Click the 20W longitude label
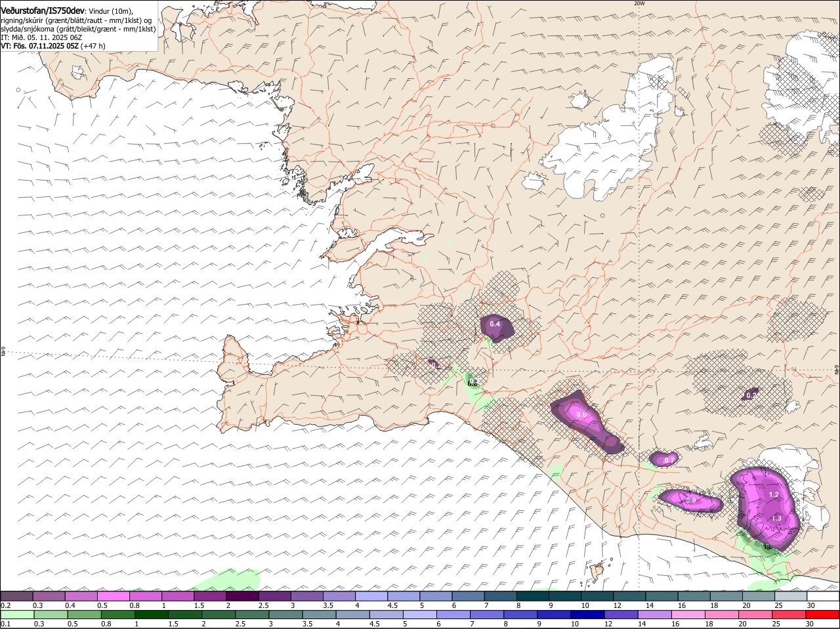The image size is (840, 629). [639, 3]
